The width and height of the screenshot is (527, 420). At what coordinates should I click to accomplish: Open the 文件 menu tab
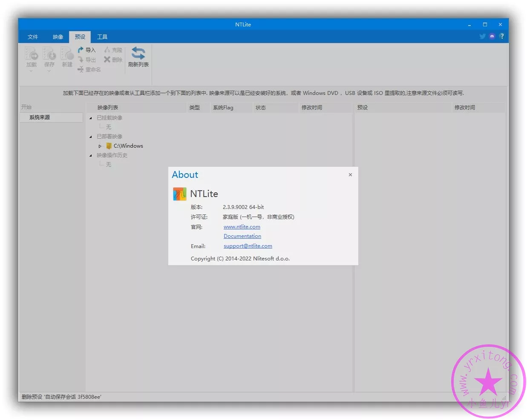click(x=33, y=37)
